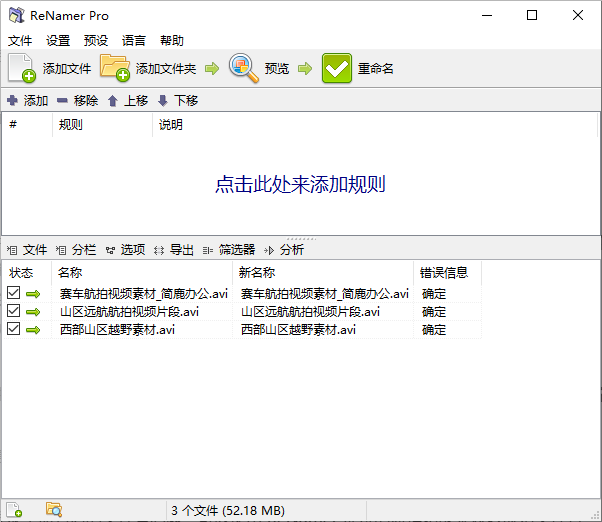Image resolution: width=602 pixels, height=522 pixels.
Task: Open the 分析 analyze dropdown
Action: pyautogui.click(x=284, y=250)
